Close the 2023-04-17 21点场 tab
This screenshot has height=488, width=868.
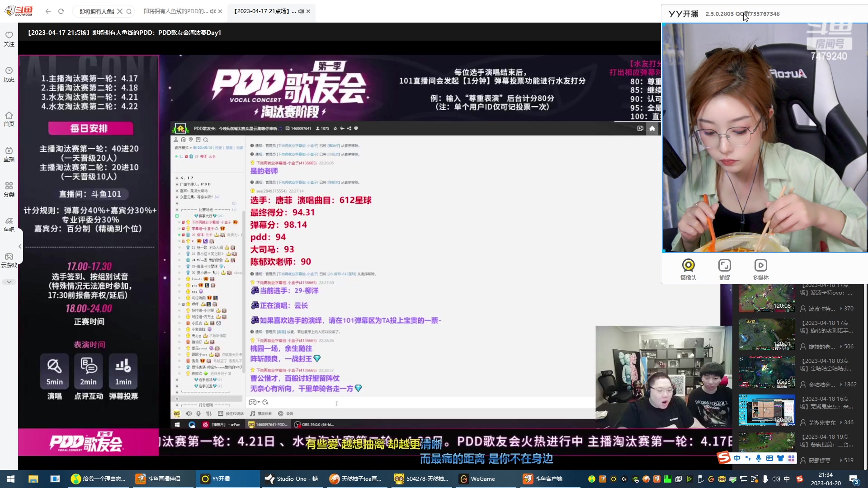coord(308,11)
